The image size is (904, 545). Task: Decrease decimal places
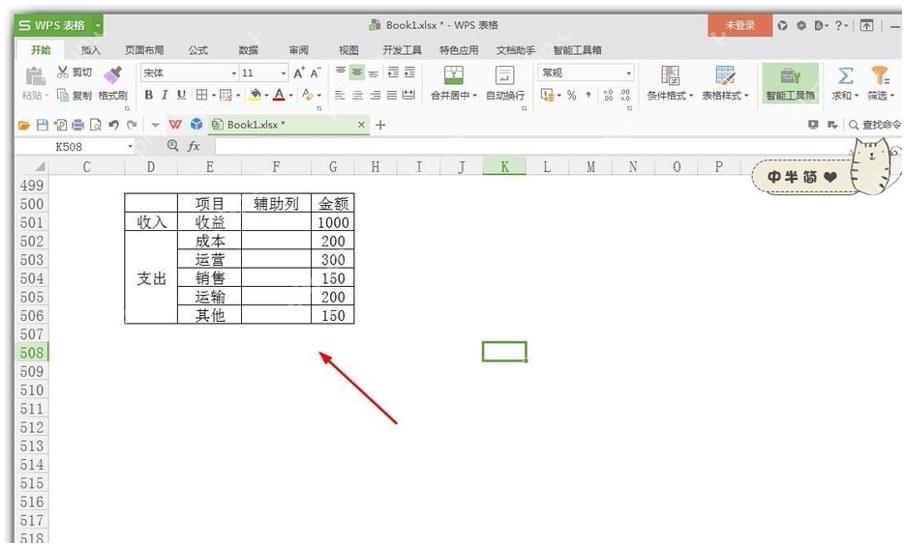pos(625,95)
